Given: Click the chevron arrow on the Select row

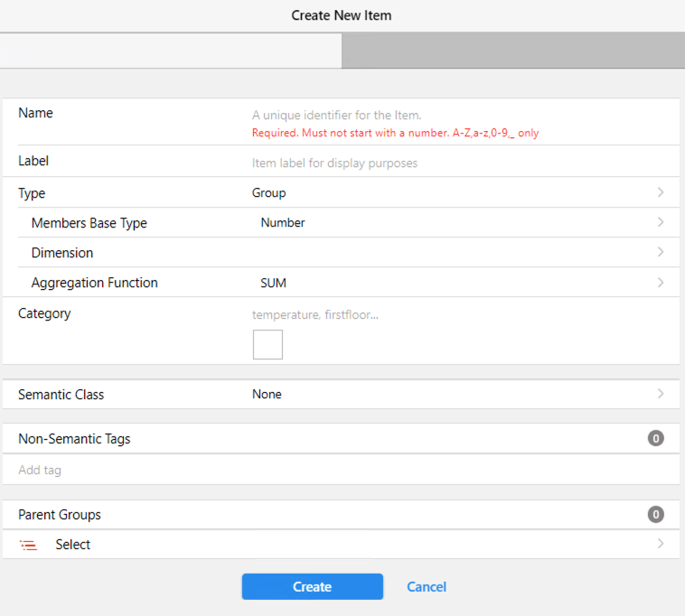Looking at the screenshot, I should 661,544.
